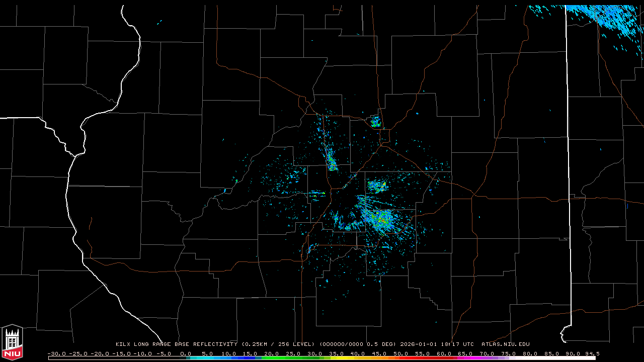This screenshot has width=644, height=362.
Task: Click the (0.25KM / 256 LEVEL) resolution text
Action: (278, 344)
